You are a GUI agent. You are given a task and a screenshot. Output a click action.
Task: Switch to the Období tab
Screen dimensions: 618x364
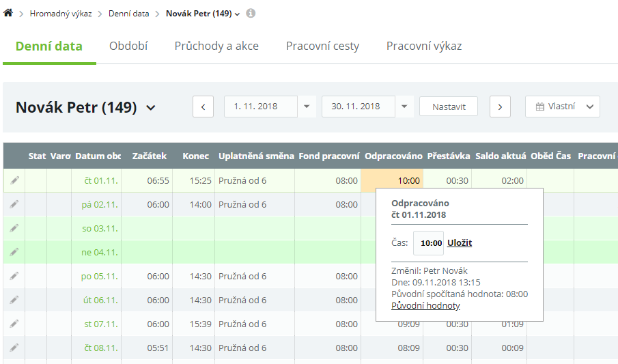coord(128,46)
